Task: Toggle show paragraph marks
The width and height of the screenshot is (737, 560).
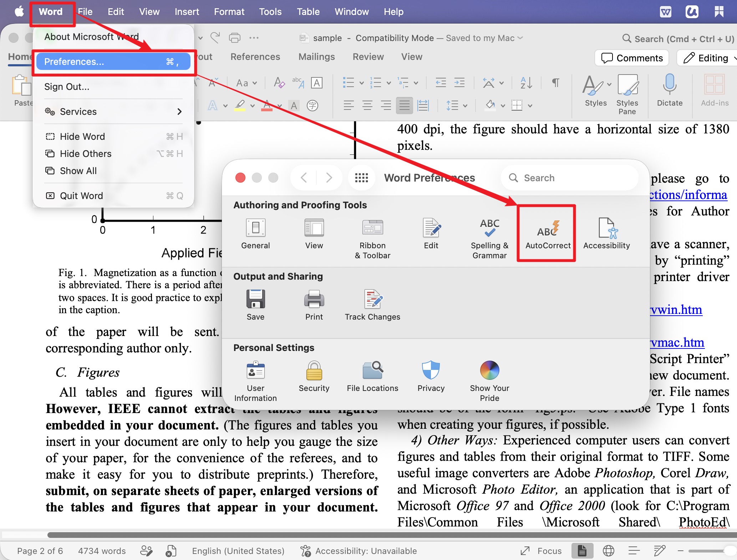Action: click(555, 83)
